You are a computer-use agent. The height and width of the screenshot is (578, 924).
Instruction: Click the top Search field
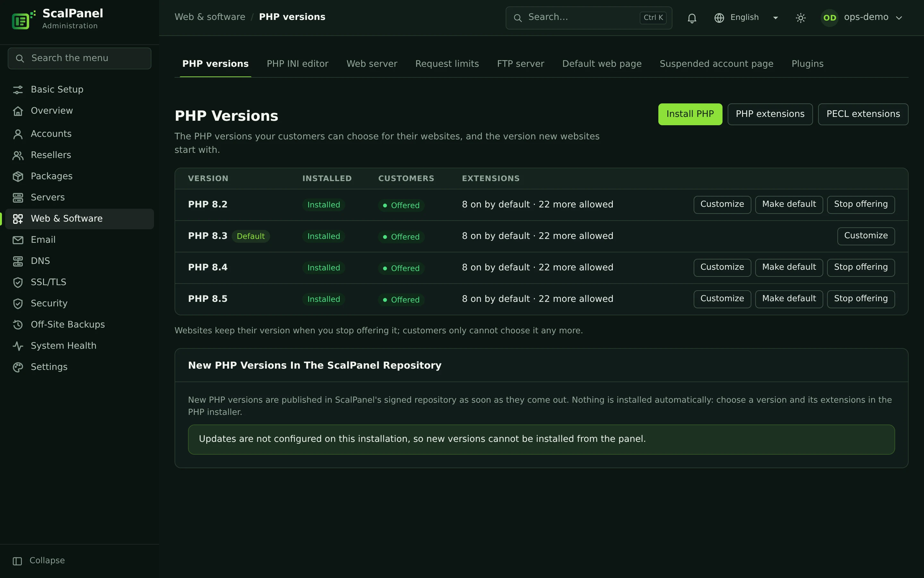pos(588,18)
